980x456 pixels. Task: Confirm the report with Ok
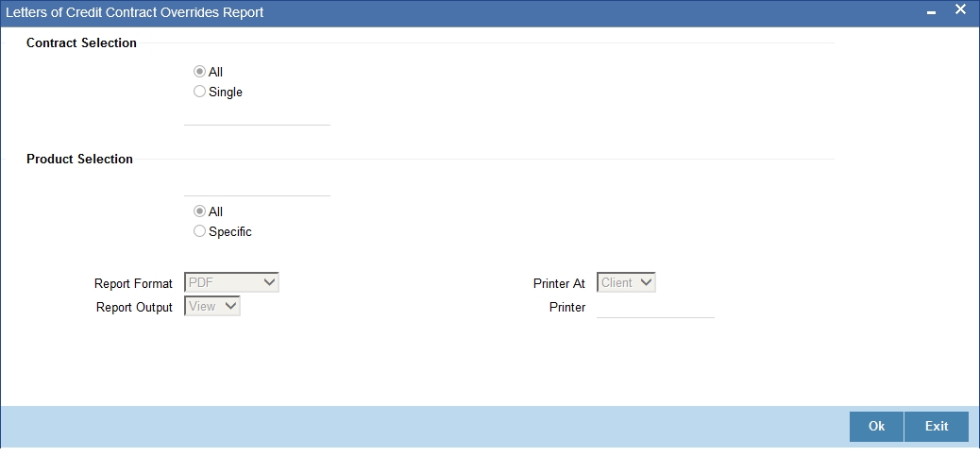[876, 426]
